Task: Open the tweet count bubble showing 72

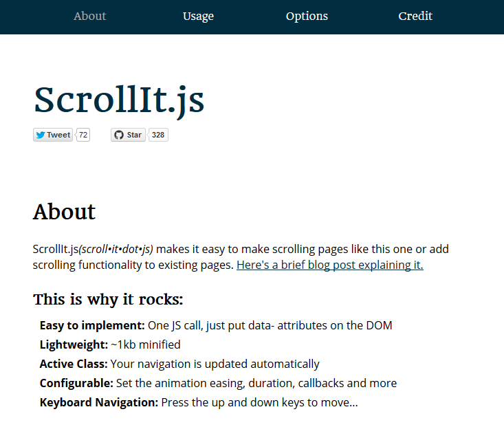Action: click(x=83, y=135)
